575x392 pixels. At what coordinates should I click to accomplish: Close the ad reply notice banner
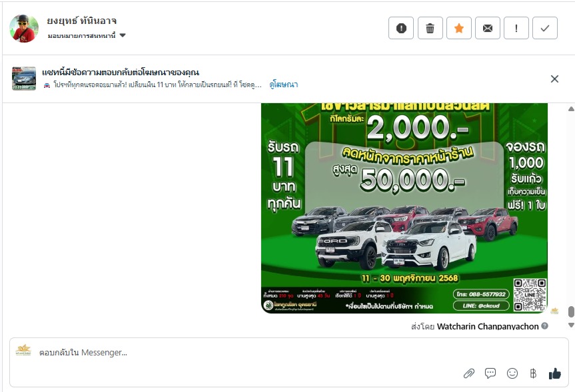pyautogui.click(x=554, y=79)
